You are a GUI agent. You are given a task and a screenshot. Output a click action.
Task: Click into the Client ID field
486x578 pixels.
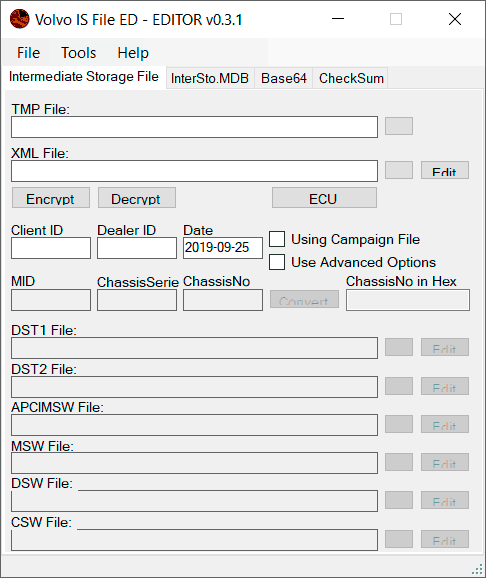[x=51, y=248]
